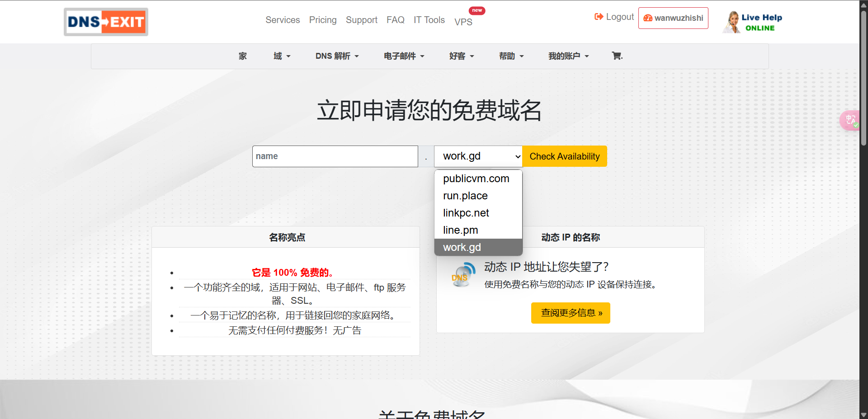Click the translate floating icon
868x419 pixels.
(x=850, y=120)
